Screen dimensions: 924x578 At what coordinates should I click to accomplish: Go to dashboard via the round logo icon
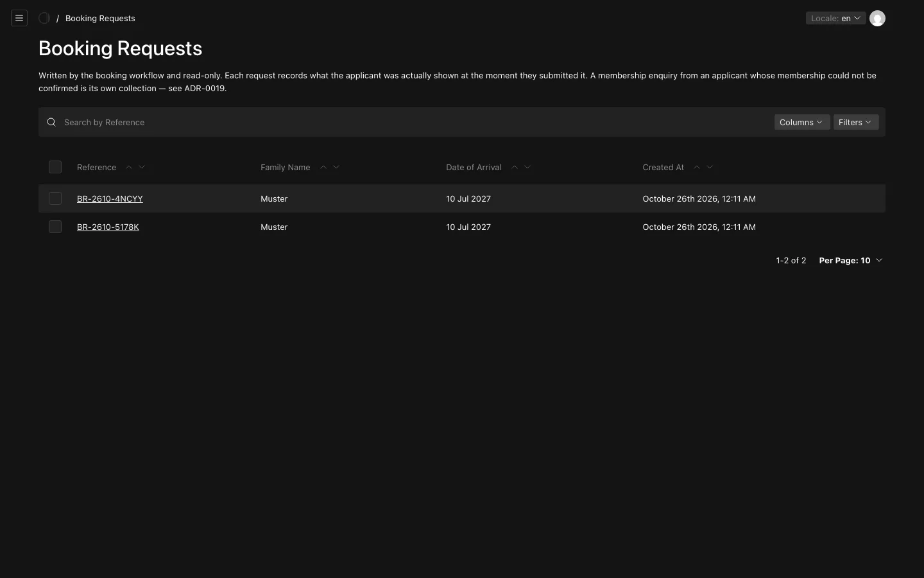coord(44,18)
